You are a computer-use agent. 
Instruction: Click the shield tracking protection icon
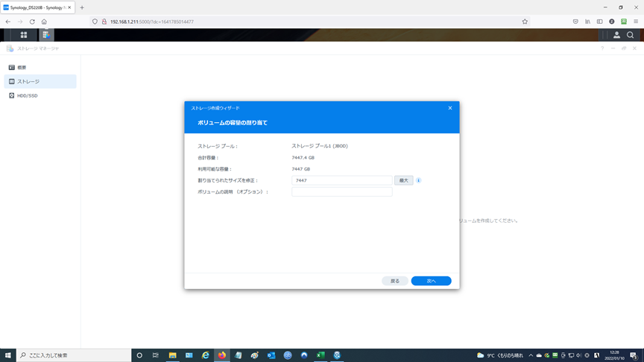[95, 22]
